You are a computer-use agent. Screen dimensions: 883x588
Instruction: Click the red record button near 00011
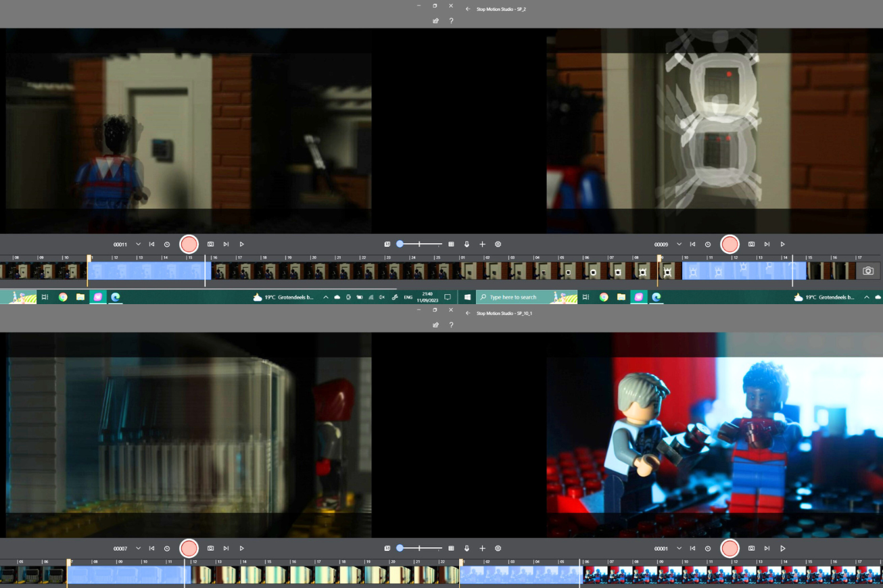pos(189,245)
